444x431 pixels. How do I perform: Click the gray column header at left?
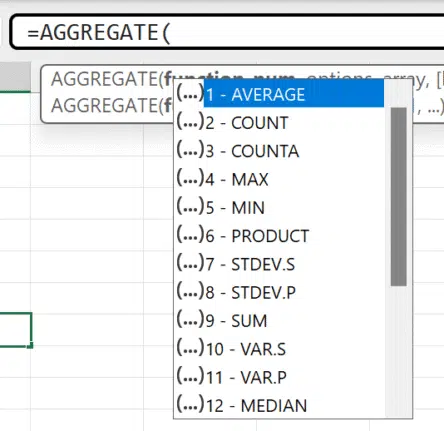(x=15, y=76)
